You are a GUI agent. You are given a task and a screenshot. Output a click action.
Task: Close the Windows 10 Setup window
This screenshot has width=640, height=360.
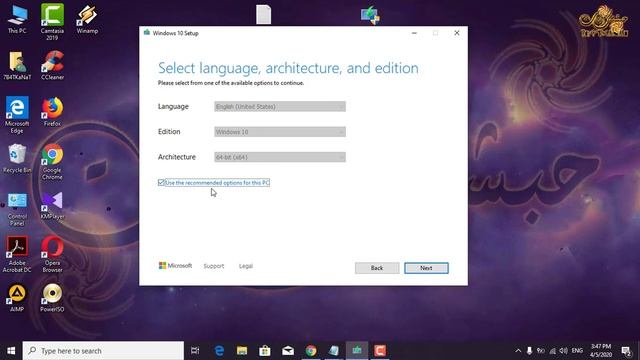point(457,33)
